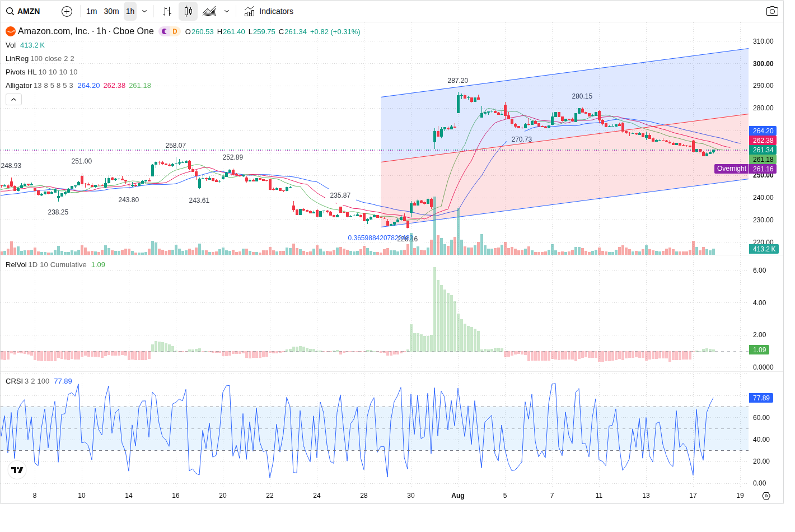Click the Alligator 261.18 lips value
This screenshot has height=532, width=795.
click(140, 86)
